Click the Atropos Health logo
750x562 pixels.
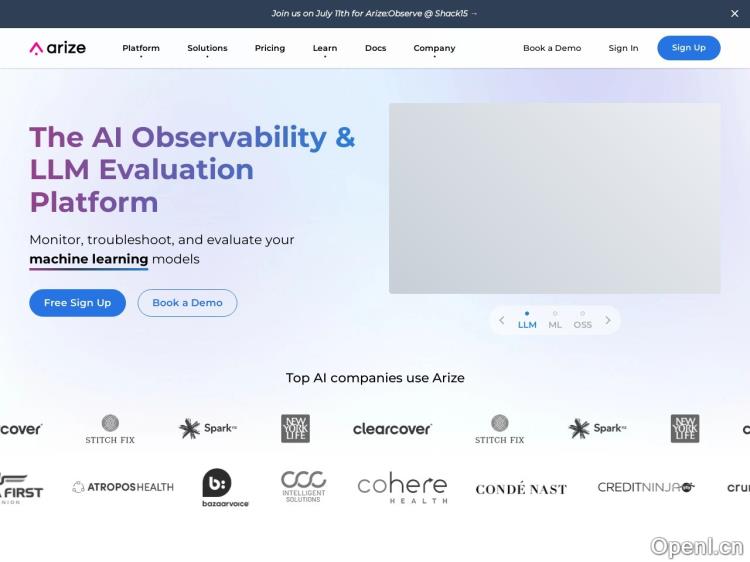[123, 487]
